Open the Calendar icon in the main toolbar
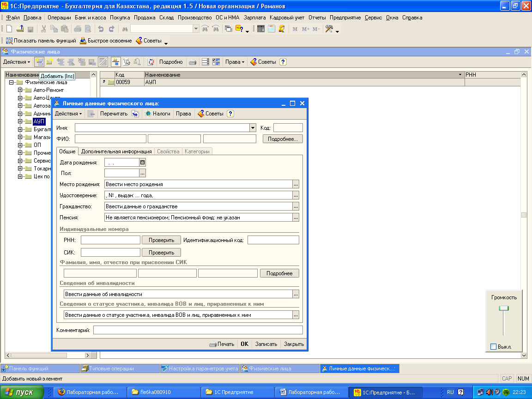Image resolution: width=532 pixels, height=399 pixels. point(271,29)
